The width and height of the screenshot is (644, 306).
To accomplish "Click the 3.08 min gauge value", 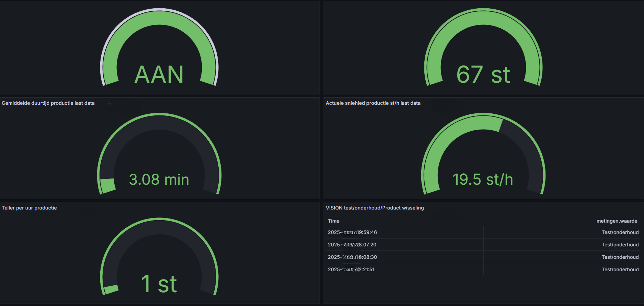I will (x=159, y=180).
